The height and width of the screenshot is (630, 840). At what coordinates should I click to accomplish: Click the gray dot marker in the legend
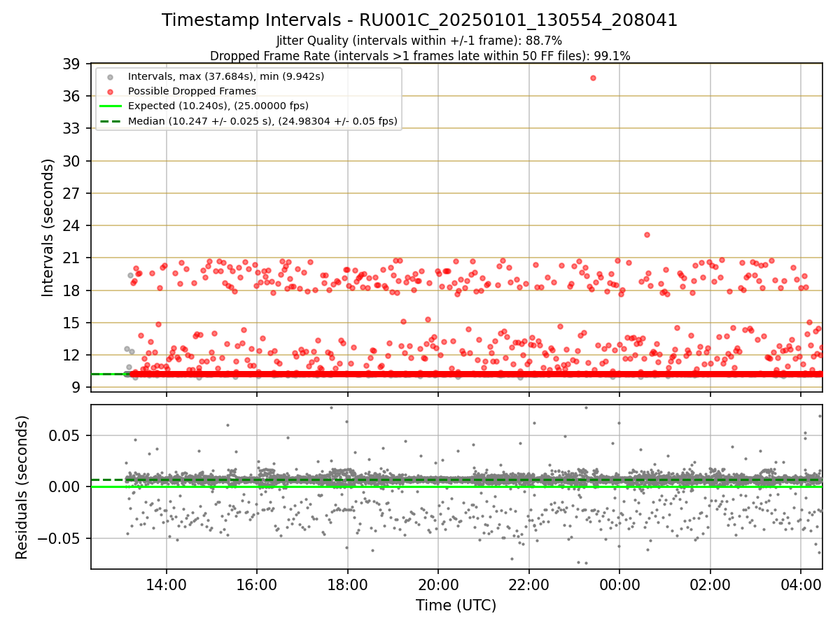111,76
